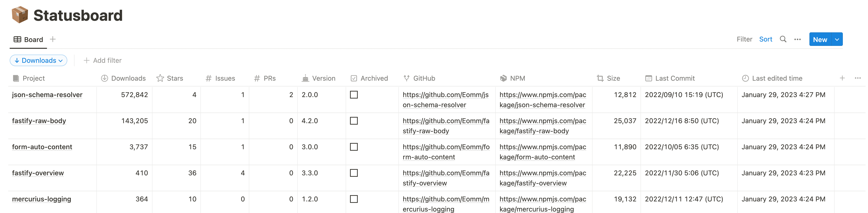Screen dimensions: 868x213
Task: Select downloads cell 3,737
Action: point(124,152)
